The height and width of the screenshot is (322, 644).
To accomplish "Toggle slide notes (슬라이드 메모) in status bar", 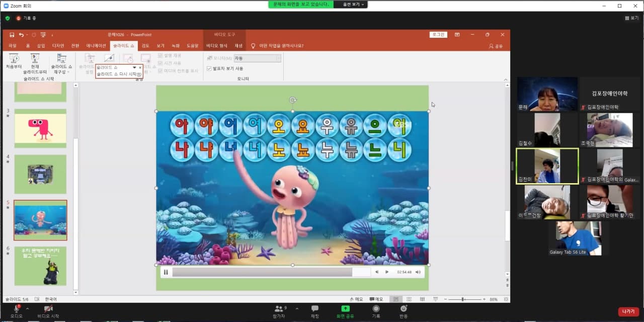I will tap(356, 299).
